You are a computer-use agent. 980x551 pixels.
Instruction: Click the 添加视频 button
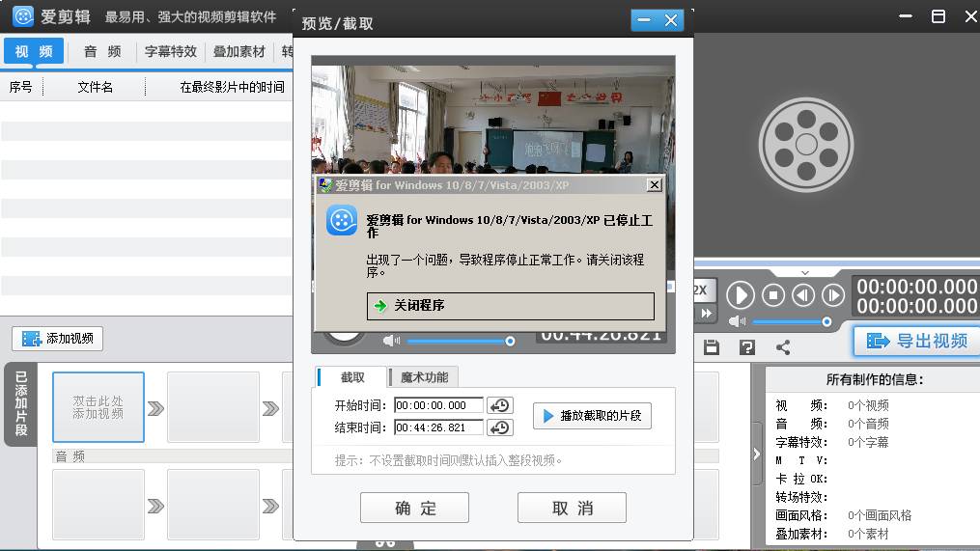pos(58,339)
